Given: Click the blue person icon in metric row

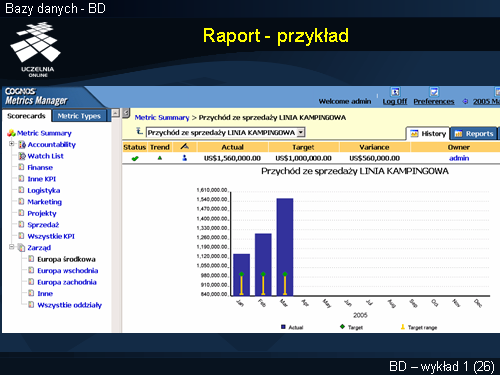Looking at the screenshot, I should click(x=184, y=158).
